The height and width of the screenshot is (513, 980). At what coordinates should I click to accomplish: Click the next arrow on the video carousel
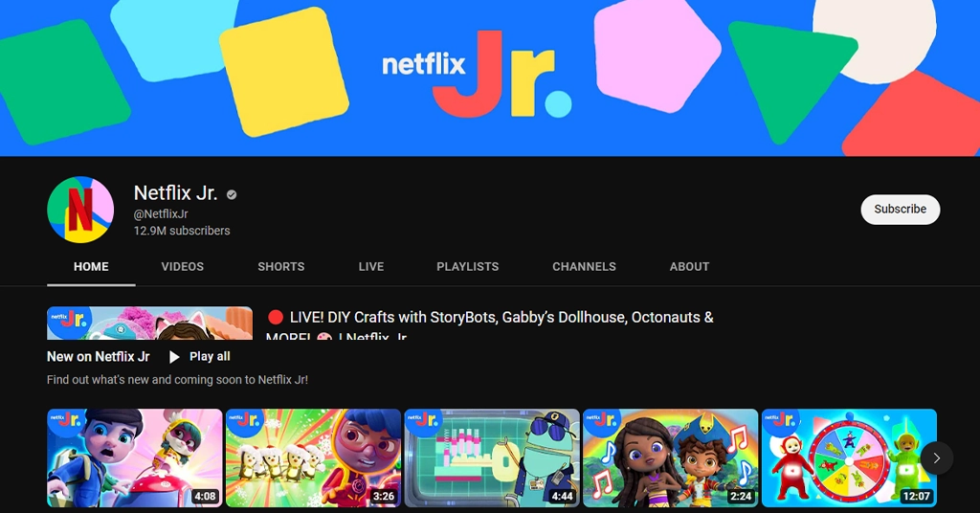tap(936, 458)
